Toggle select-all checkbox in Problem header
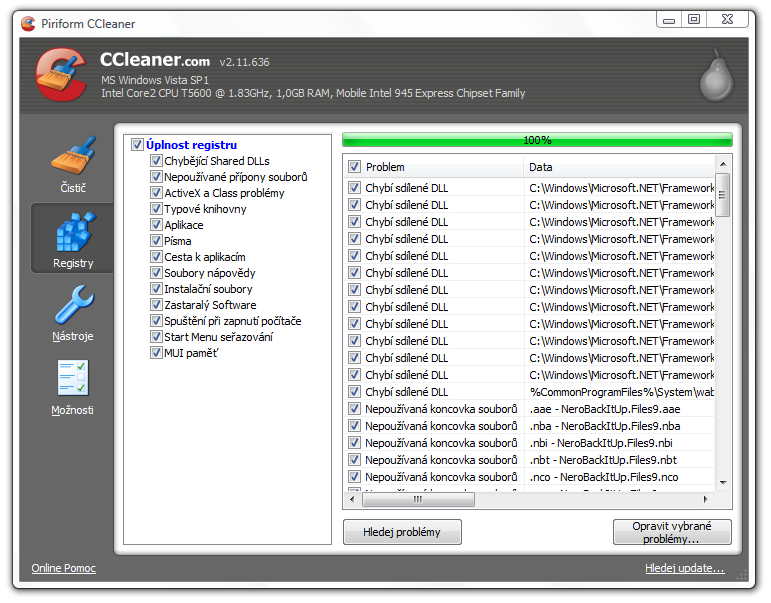The width and height of the screenshot is (771, 603). [x=354, y=167]
